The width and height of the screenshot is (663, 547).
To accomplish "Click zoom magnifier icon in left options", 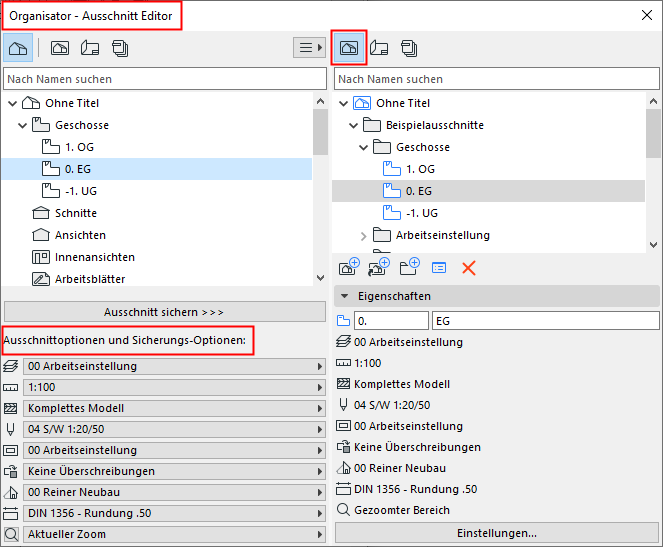I will [x=11, y=535].
